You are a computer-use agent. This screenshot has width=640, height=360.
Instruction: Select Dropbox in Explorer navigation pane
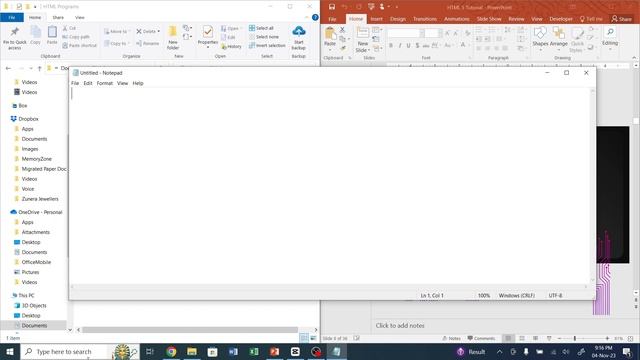(x=24, y=119)
